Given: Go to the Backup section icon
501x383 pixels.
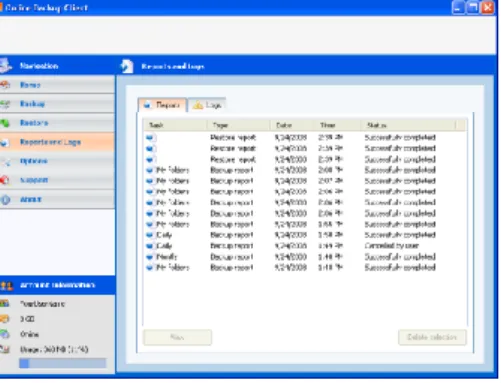Looking at the screenshot, I should pos(5,104).
